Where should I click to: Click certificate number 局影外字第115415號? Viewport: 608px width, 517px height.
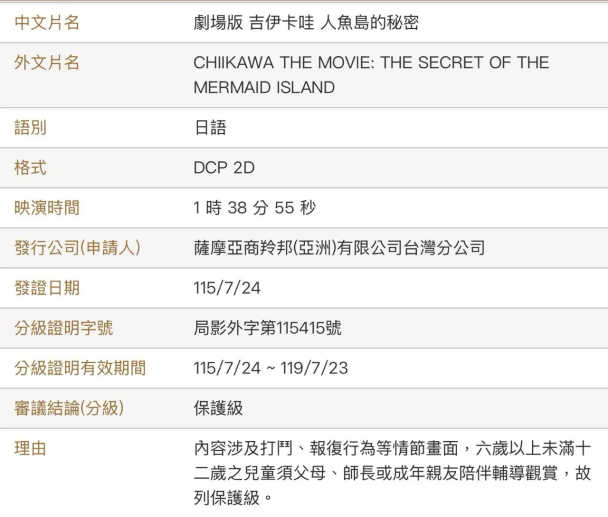coord(267,328)
